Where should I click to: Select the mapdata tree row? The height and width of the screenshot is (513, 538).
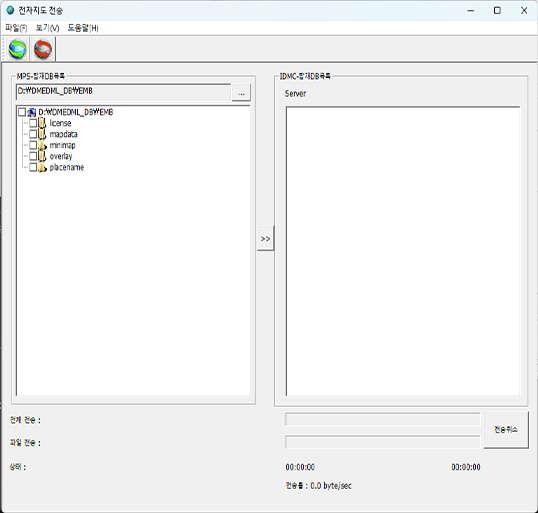(x=63, y=134)
